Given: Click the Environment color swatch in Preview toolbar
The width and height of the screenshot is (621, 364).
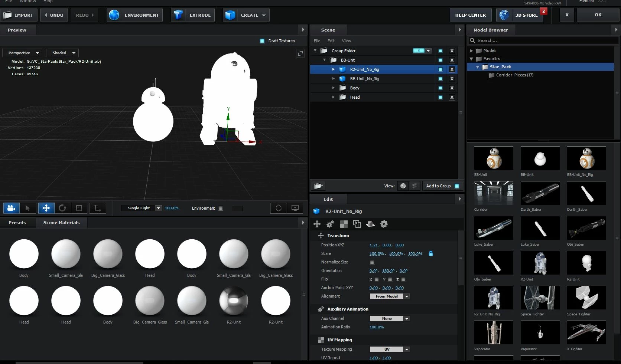Looking at the screenshot, I should (237, 209).
